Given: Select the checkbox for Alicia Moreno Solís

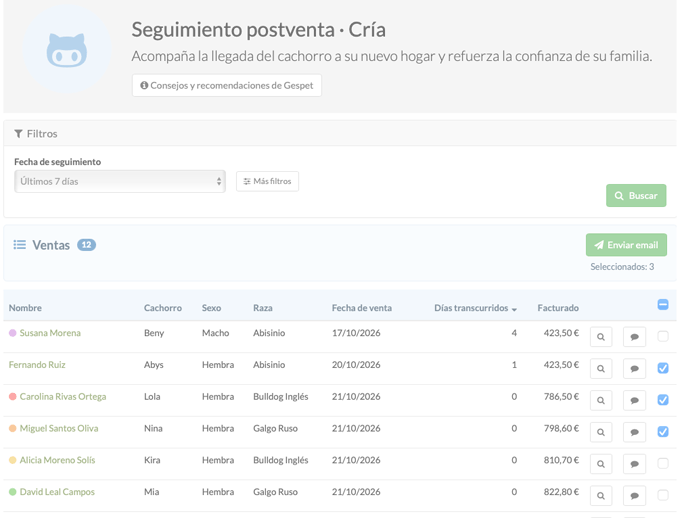Looking at the screenshot, I should point(663,463).
